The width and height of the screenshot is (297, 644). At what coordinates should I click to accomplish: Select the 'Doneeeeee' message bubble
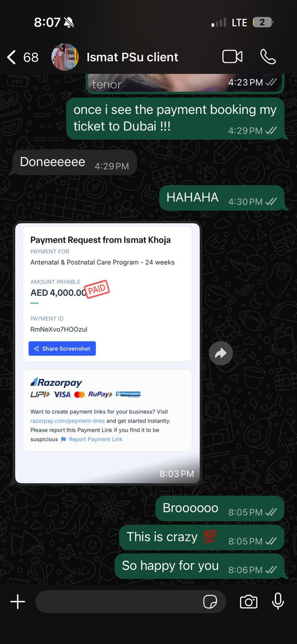pyautogui.click(x=74, y=163)
